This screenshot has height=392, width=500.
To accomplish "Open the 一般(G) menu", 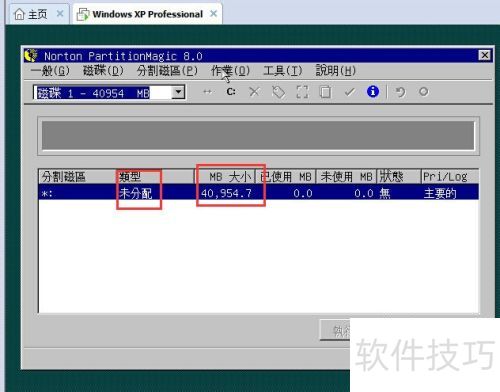I will (x=50, y=71).
